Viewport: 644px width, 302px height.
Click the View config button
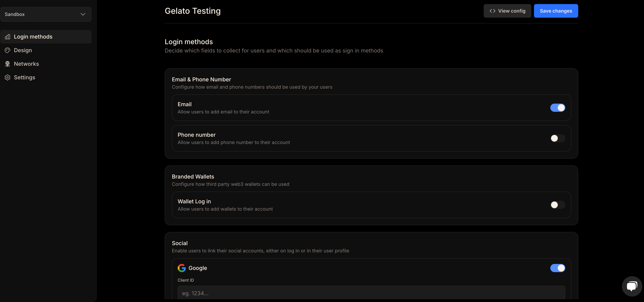(507, 11)
